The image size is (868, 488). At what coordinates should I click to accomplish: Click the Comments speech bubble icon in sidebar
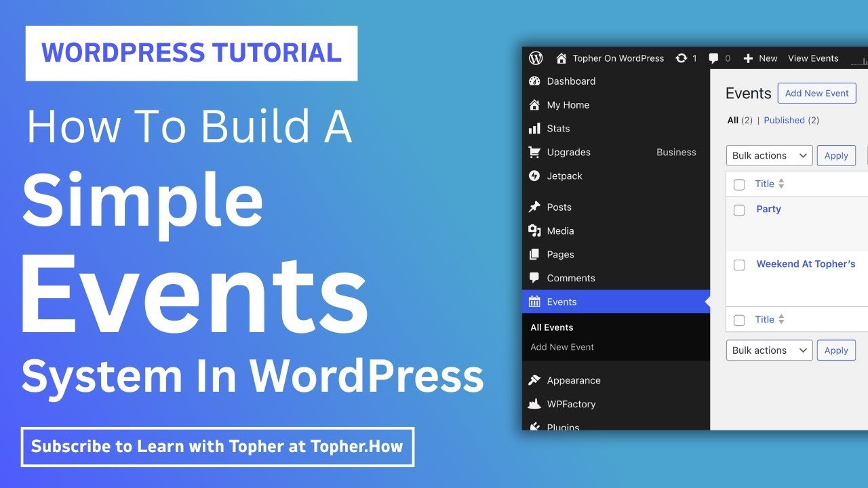534,279
